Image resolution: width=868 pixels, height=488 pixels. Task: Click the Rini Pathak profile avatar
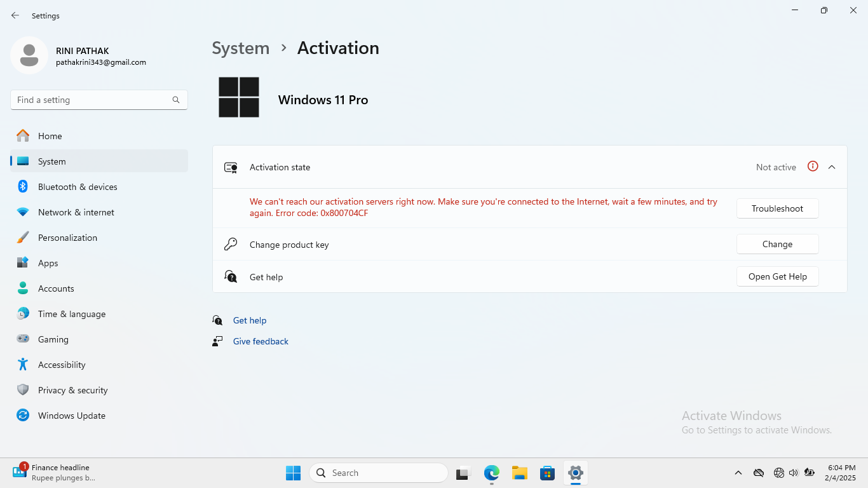click(x=29, y=56)
